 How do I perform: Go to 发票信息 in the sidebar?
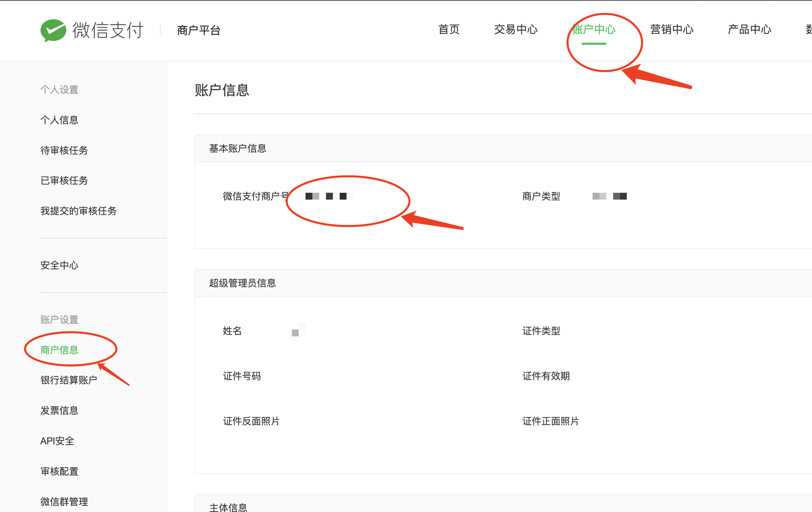[59, 410]
